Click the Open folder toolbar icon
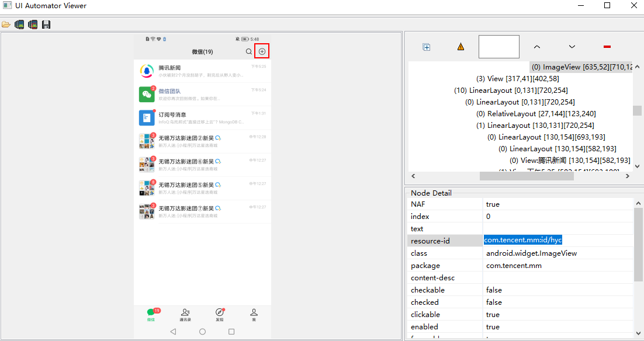This screenshot has width=644, height=341. pos(6,25)
